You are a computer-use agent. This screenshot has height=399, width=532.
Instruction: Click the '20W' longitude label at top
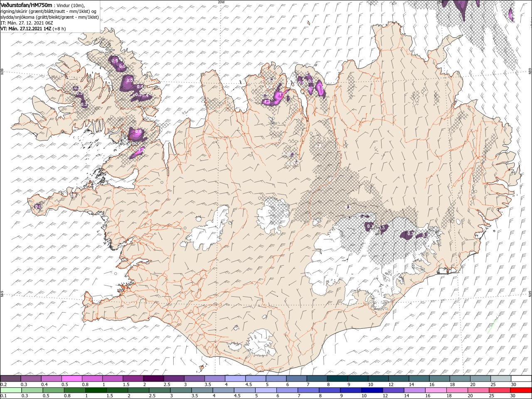click(x=221, y=2)
